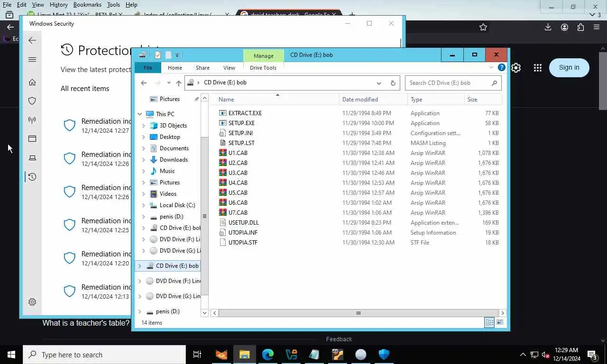Open Protection history sidebar icon
Viewport: 607px width, 364px height.
pos(32,177)
